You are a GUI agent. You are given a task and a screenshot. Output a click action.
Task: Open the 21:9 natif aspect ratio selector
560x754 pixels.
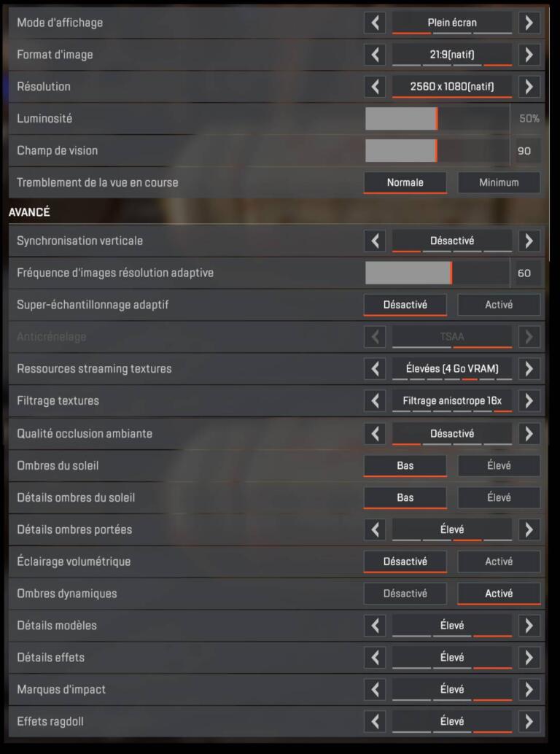(451, 55)
